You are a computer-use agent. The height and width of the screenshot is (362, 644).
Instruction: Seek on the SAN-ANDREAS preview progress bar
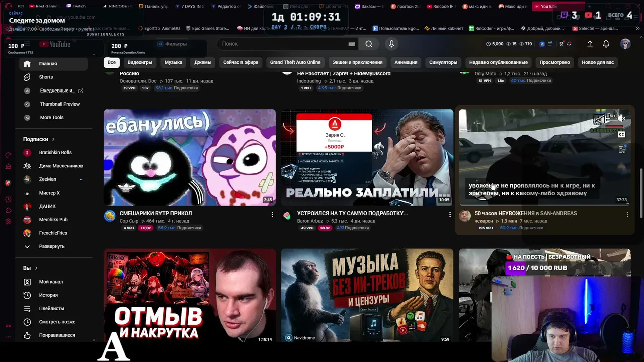pos(544,205)
